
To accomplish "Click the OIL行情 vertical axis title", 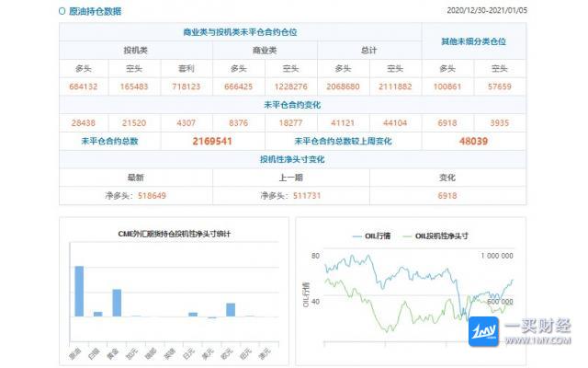I will (306, 294).
